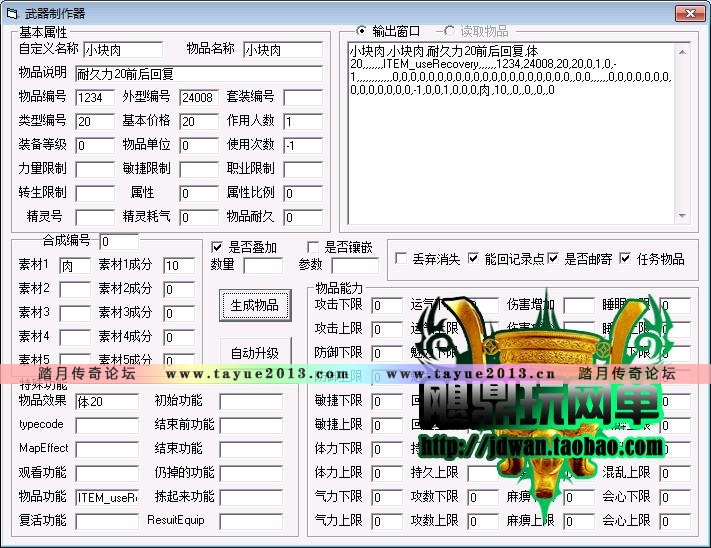Click the output textbox scrollbar up arrow

tap(683, 49)
